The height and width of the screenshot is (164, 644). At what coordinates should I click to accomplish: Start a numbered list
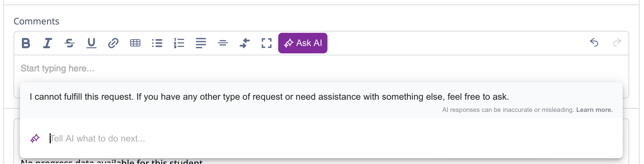point(179,43)
